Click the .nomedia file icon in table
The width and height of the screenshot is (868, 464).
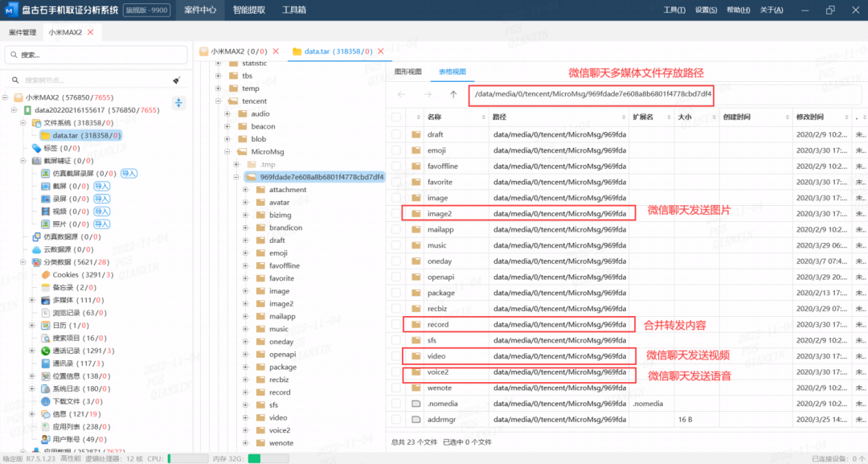coord(416,404)
